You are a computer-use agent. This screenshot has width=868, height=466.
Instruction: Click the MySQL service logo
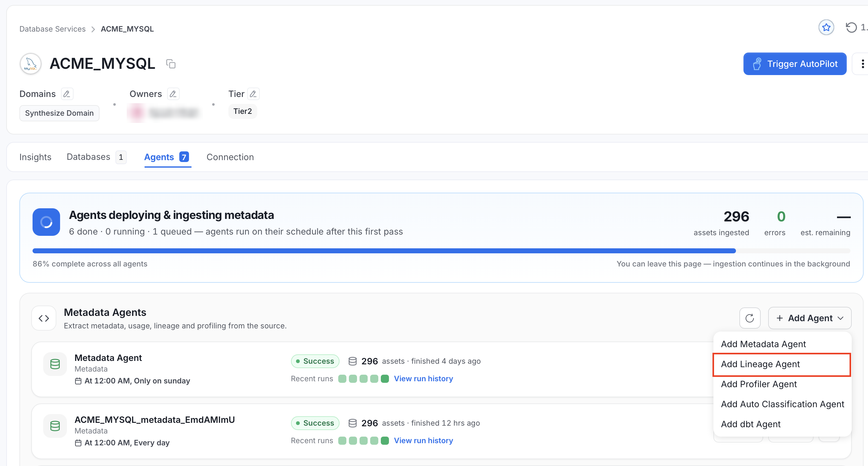pos(31,63)
